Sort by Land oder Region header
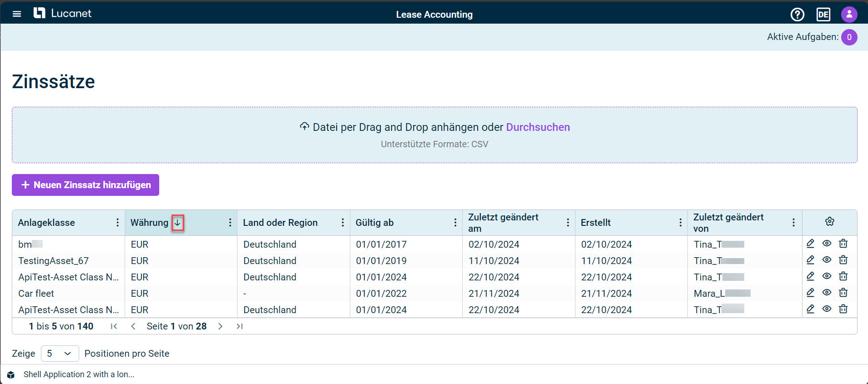The width and height of the screenshot is (868, 384). (280, 223)
